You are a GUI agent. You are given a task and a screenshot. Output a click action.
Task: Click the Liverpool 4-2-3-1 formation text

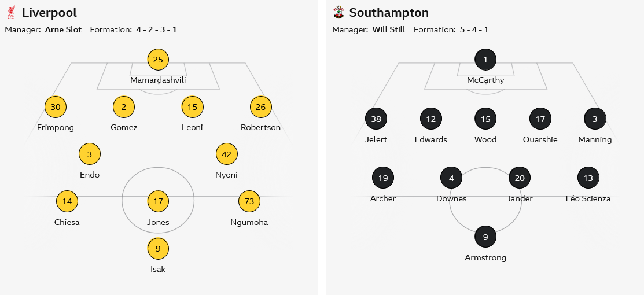pyautogui.click(x=156, y=30)
